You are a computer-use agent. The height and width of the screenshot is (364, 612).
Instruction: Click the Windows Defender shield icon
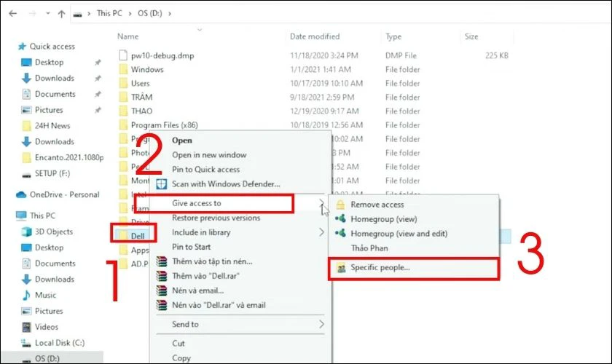coord(162,184)
